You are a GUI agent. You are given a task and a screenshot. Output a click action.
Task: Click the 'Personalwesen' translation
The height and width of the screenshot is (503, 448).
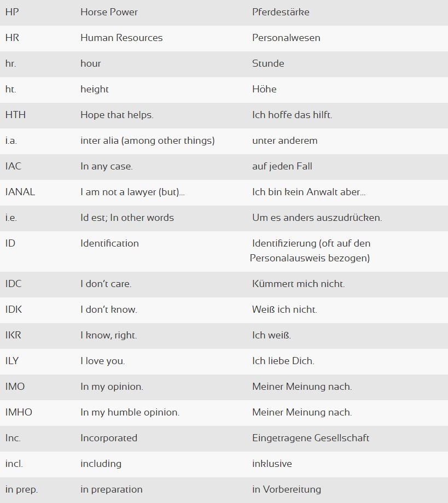pyautogui.click(x=286, y=38)
